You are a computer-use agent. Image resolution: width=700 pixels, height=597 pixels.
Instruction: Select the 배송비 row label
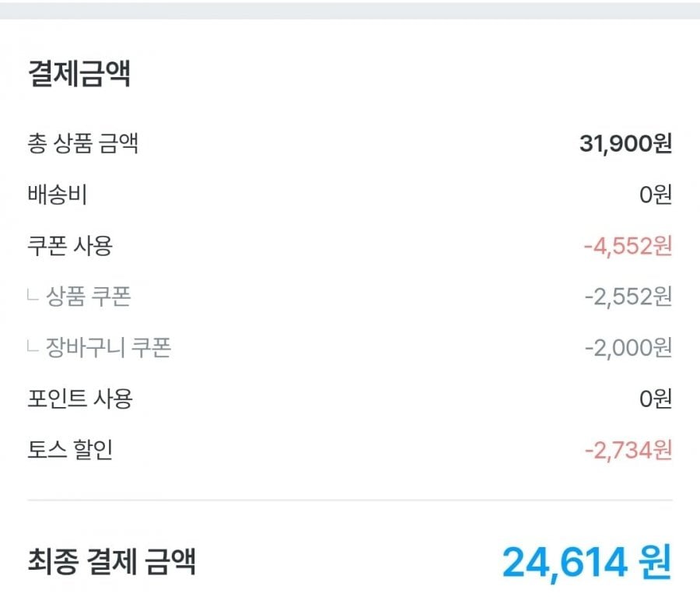click(x=57, y=195)
